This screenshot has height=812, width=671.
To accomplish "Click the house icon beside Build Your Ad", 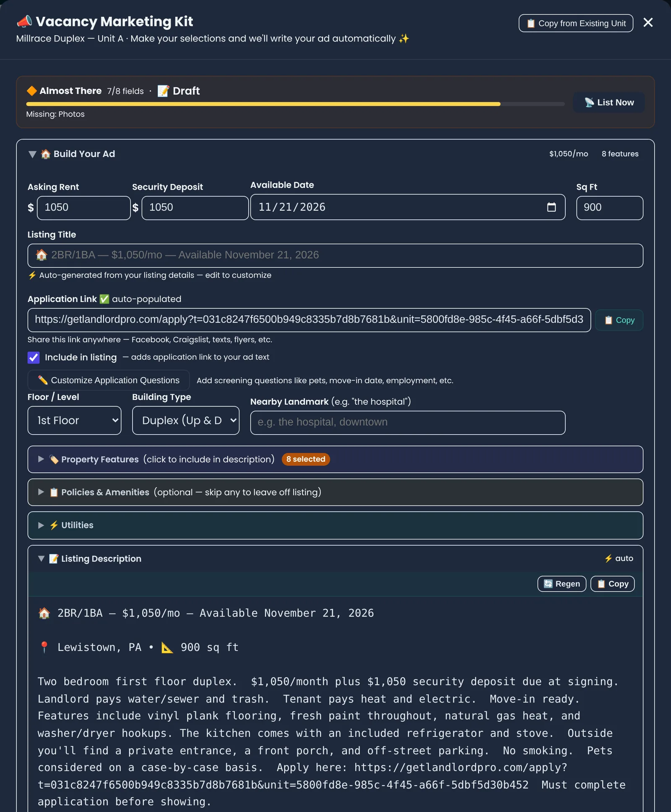I will pyautogui.click(x=46, y=154).
